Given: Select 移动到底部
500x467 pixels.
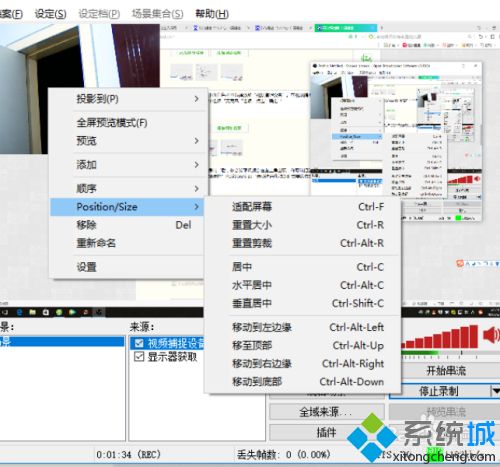Looking at the screenshot, I should (302, 382).
